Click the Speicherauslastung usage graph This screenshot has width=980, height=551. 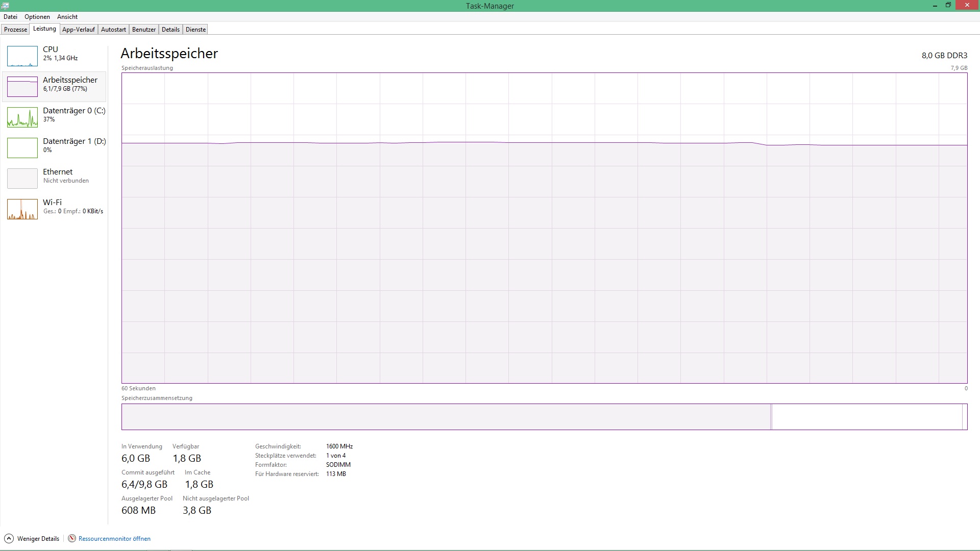coord(544,228)
